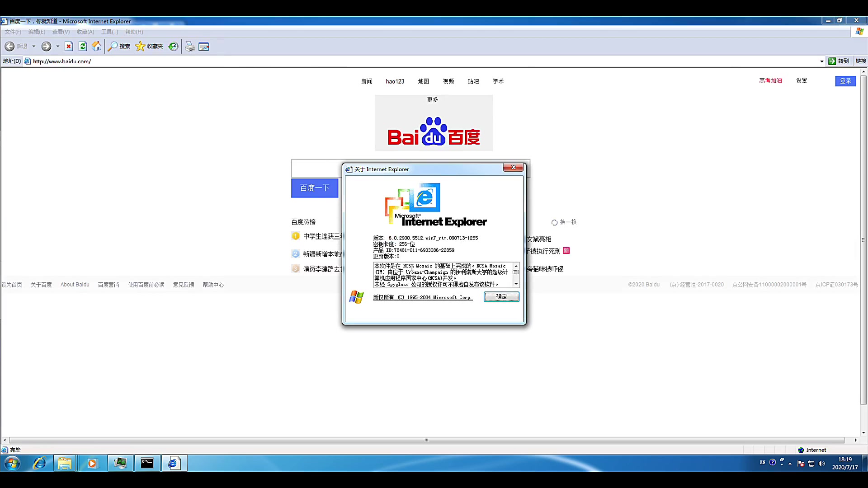The height and width of the screenshot is (488, 868).
Task: Open Search pane with magnifier icon
Action: coord(113,46)
